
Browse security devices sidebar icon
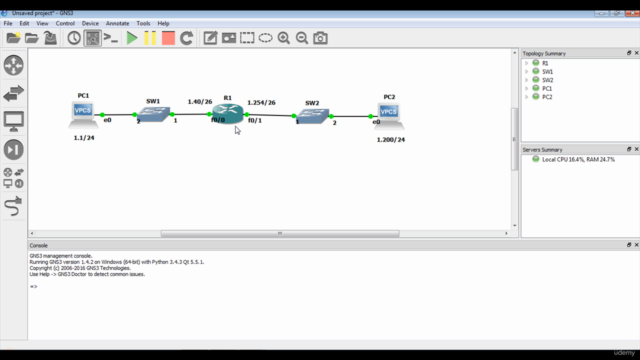click(13, 149)
